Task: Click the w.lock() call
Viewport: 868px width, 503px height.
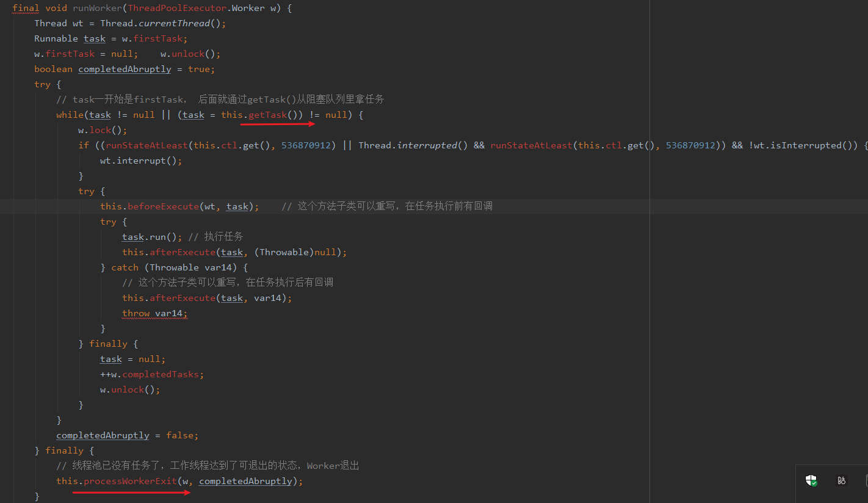Action: 103,130
